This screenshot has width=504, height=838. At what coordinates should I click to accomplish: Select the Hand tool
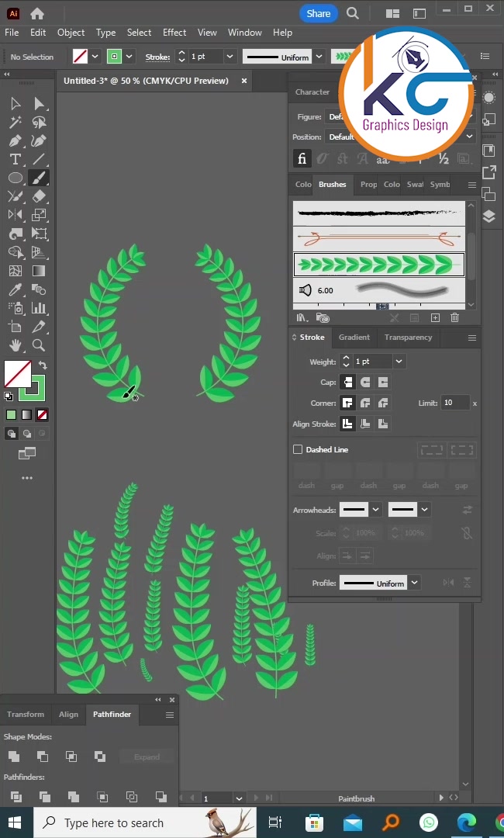[16, 345]
